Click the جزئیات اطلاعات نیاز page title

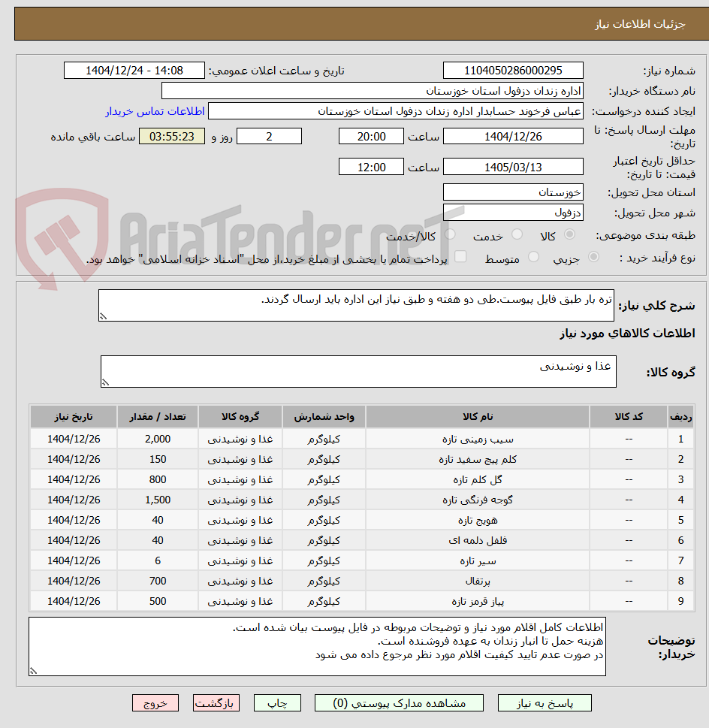coord(641,24)
